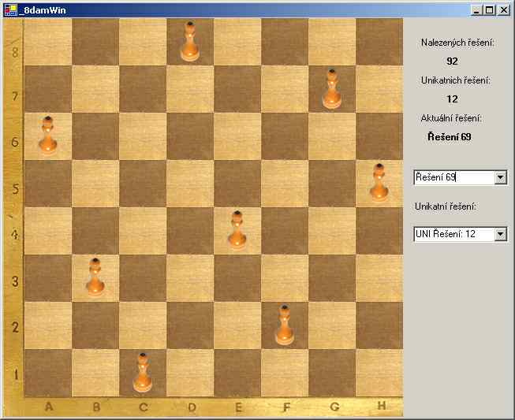Click the row number 8 beside board
The image size is (515, 420).
coord(15,52)
